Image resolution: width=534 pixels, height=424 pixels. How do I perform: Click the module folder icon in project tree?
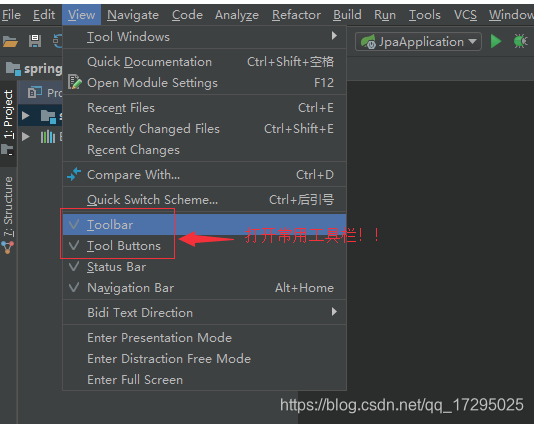(48, 116)
